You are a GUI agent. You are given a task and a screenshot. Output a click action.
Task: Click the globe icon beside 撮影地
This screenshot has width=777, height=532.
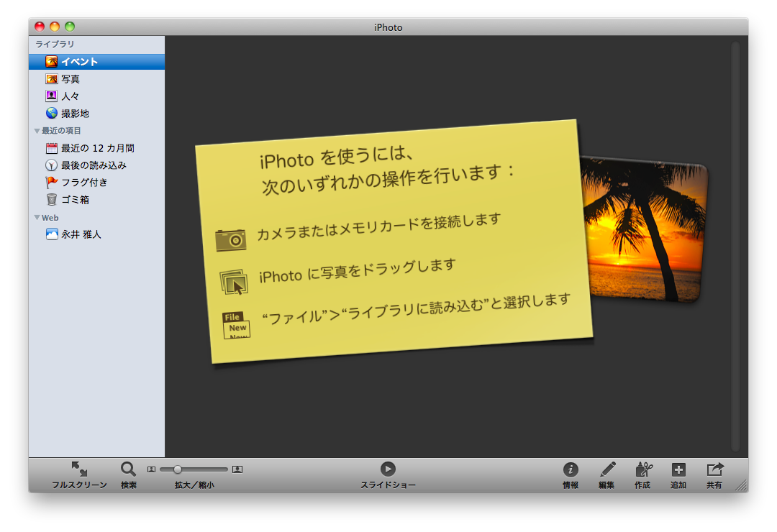click(52, 114)
